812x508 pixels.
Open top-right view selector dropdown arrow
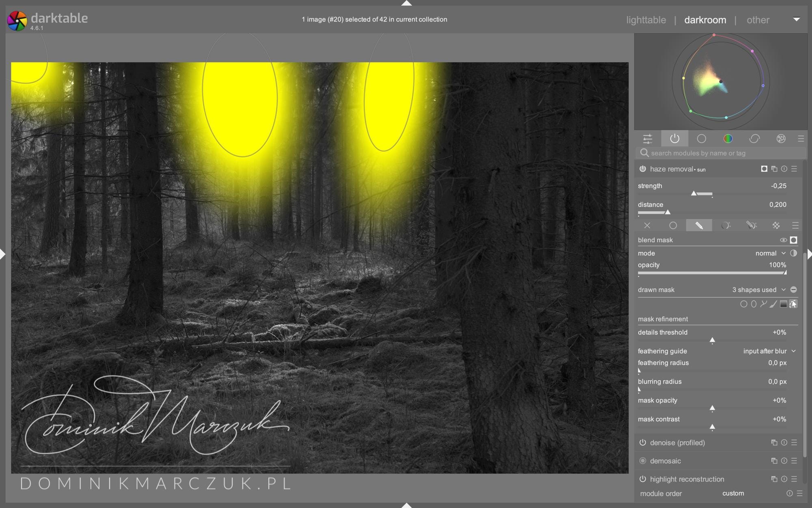coord(796,20)
